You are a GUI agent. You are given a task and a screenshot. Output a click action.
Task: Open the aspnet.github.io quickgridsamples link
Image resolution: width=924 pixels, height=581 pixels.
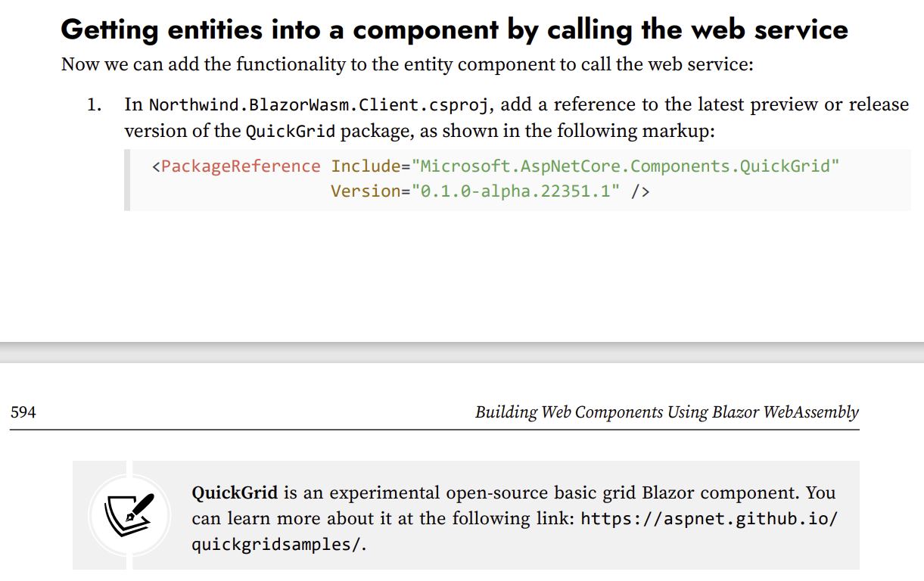tap(515, 531)
